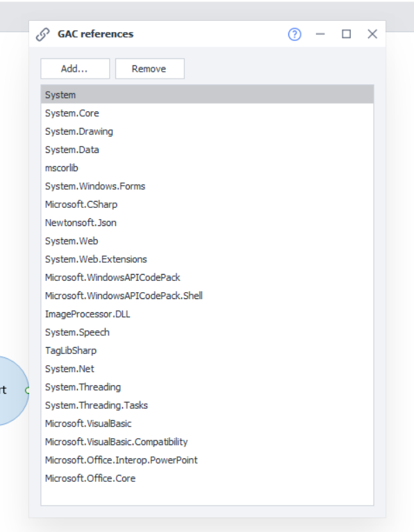Click the chain link icon in title bar

(42, 34)
